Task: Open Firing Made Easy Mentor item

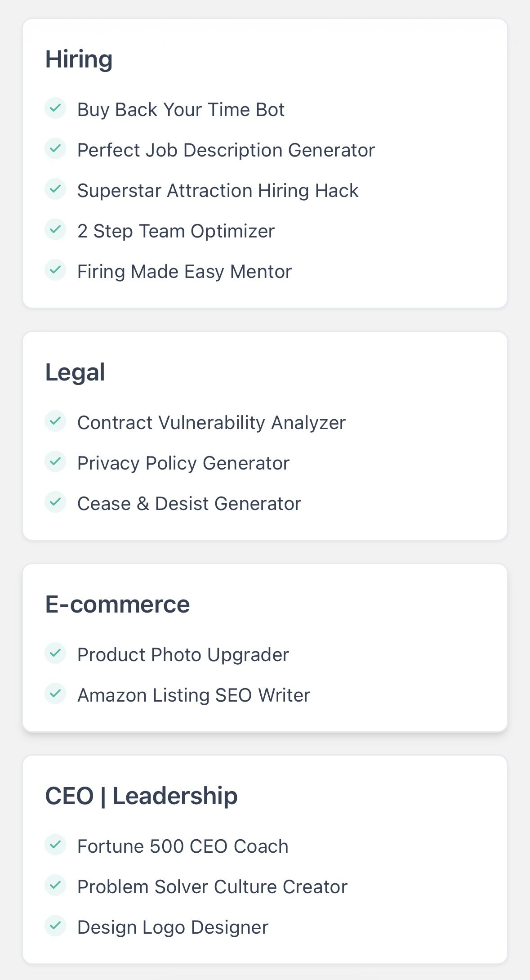Action: pos(184,272)
